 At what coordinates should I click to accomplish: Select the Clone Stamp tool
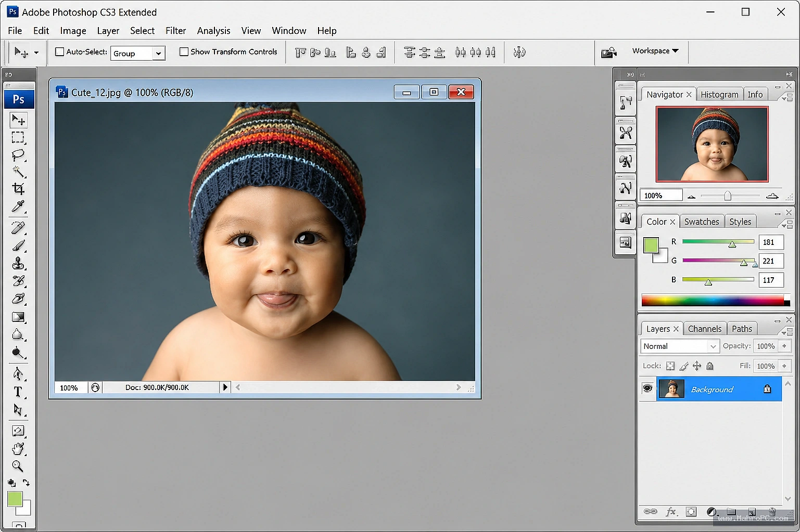(x=18, y=263)
